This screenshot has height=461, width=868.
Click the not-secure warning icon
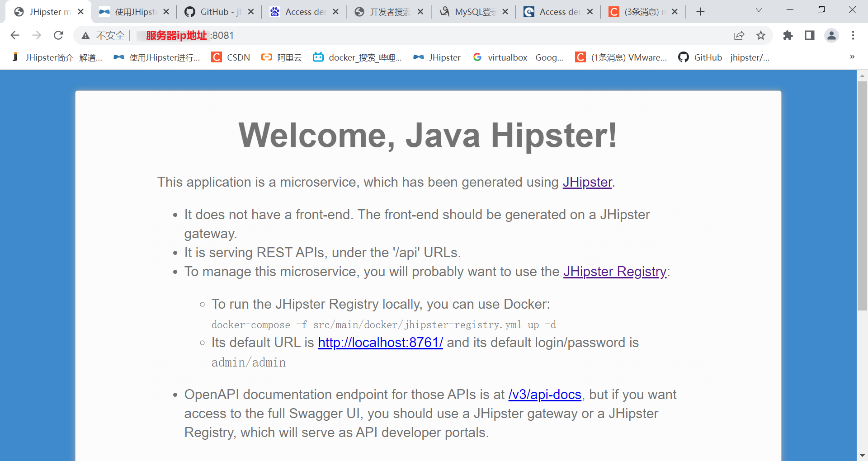pyautogui.click(x=85, y=36)
